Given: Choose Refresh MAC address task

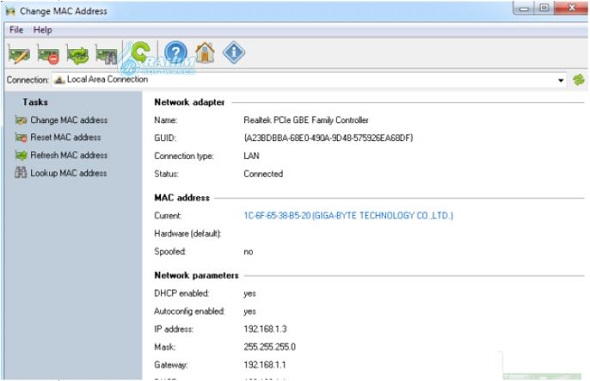Looking at the screenshot, I should [x=61, y=155].
